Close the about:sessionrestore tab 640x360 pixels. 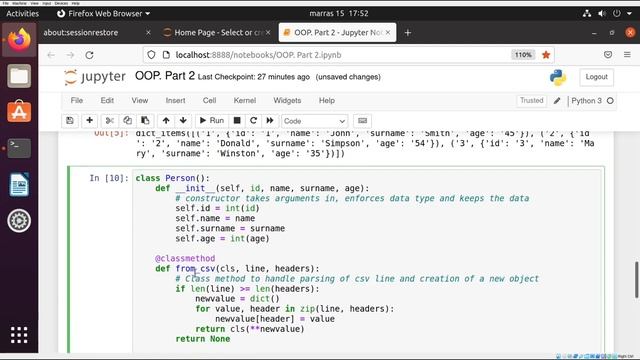[148, 33]
